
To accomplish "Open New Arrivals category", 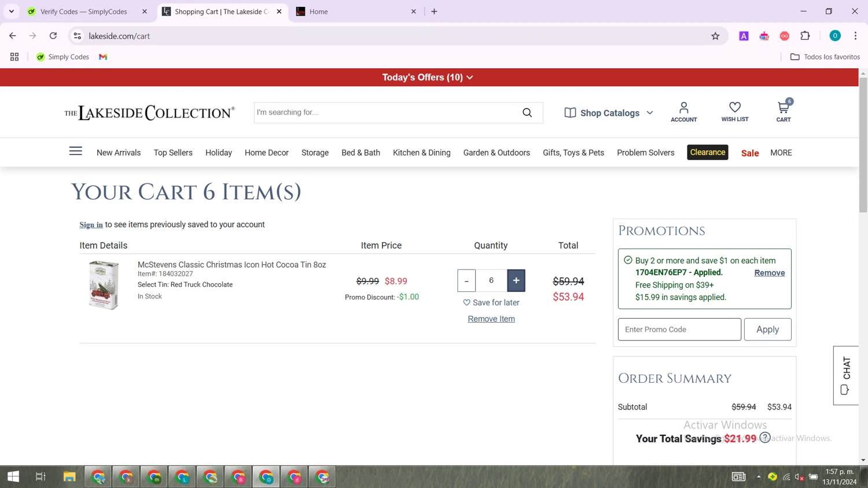I will tap(119, 153).
